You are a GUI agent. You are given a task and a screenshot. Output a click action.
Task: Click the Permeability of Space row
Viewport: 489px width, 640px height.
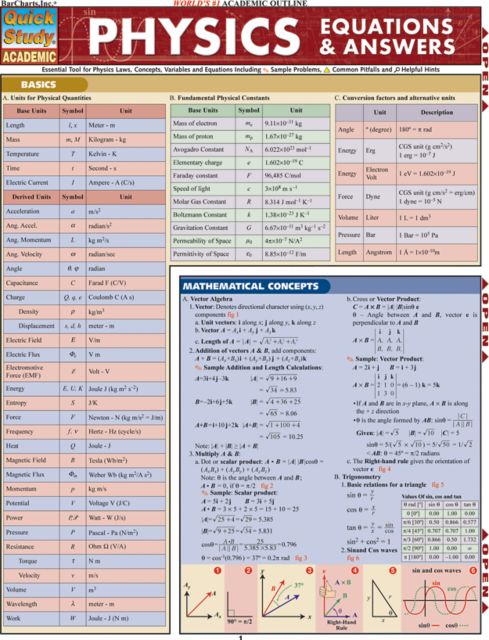(250, 241)
